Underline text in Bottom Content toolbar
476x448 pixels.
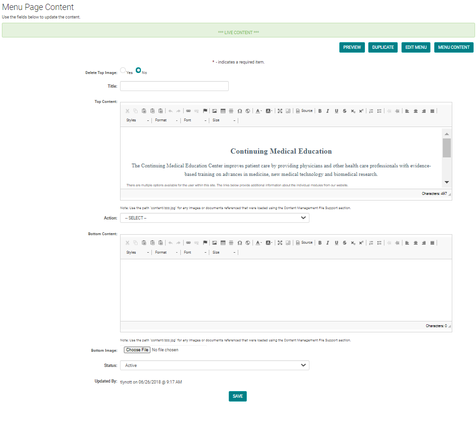click(x=336, y=243)
